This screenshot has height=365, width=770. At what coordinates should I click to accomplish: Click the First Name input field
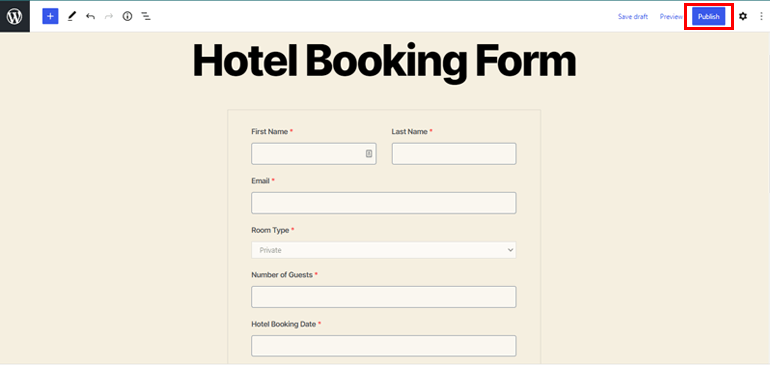coord(314,154)
